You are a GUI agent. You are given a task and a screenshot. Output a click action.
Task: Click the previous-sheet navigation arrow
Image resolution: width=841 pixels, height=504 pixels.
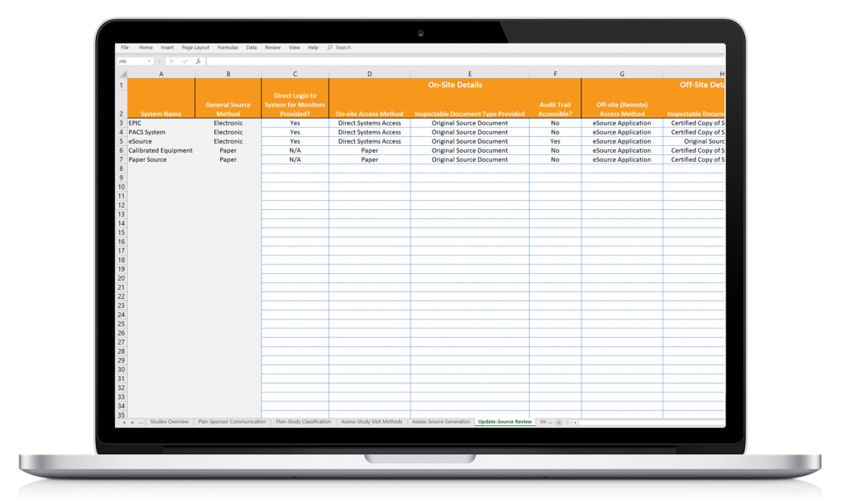[x=125, y=421]
